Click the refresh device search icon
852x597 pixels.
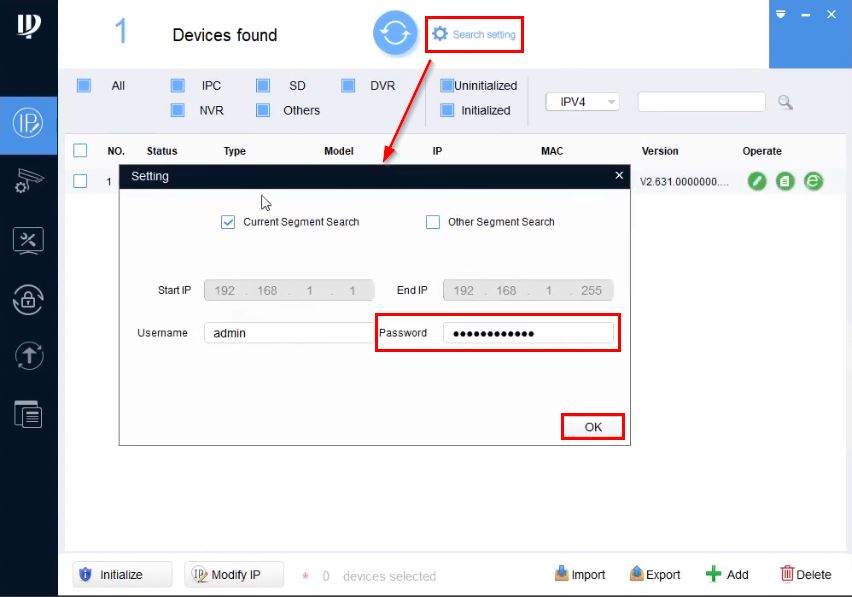395,33
